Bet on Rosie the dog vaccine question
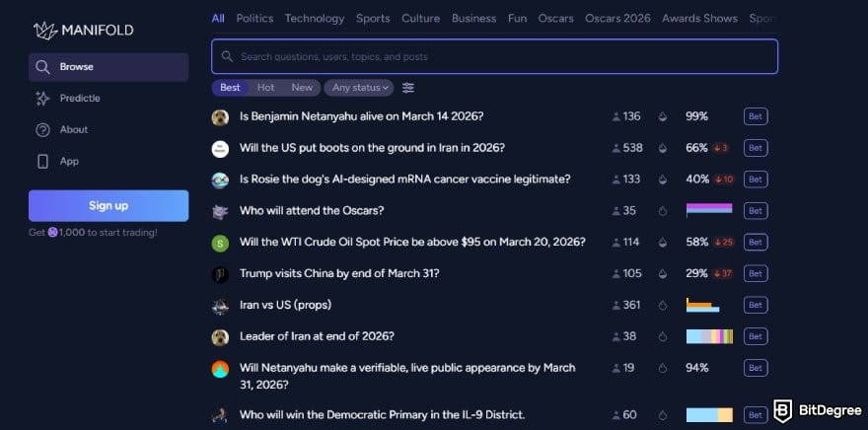Screen dimensions: 868x430 pos(756,179)
